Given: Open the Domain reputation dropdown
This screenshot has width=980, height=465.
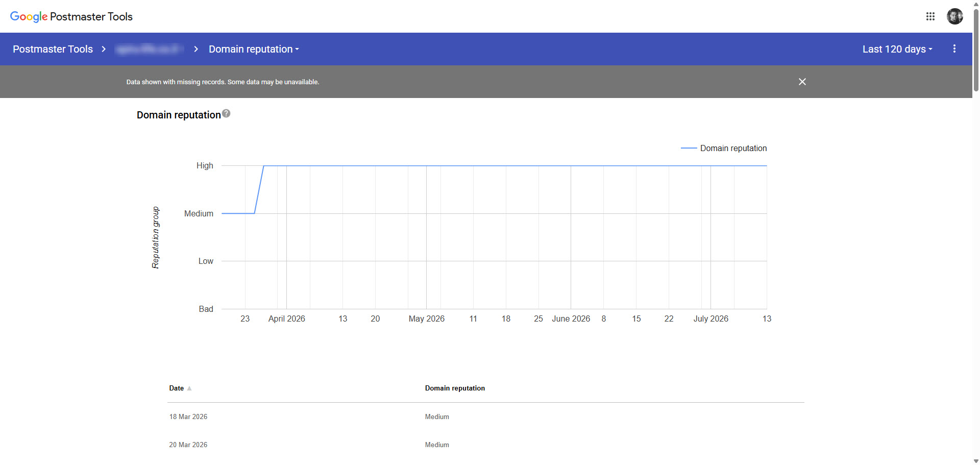Looking at the screenshot, I should click(x=254, y=49).
